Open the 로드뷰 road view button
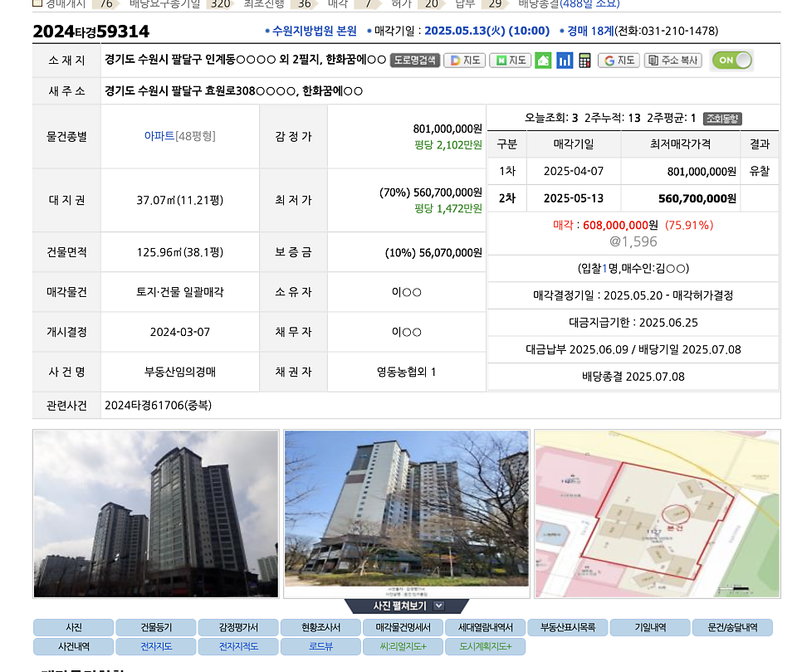The image size is (802, 672). pos(320,647)
